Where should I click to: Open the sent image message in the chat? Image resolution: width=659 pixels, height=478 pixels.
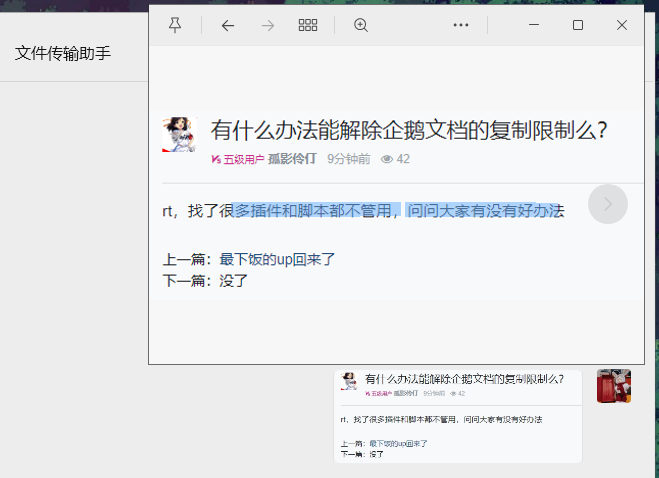(458, 416)
